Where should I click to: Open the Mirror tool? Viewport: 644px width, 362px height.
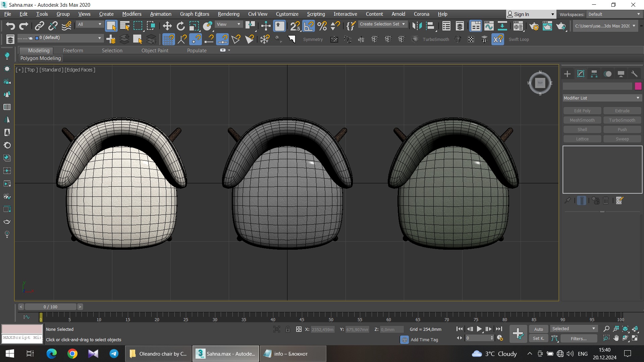click(x=417, y=26)
